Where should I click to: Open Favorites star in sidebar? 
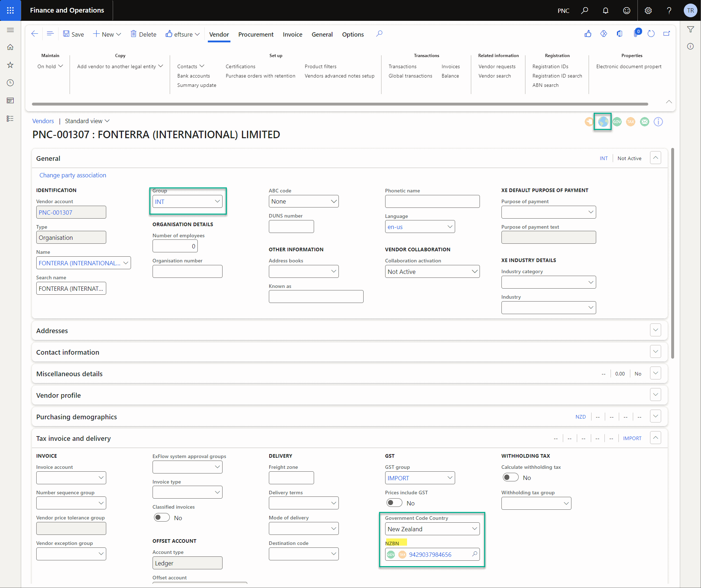pyautogui.click(x=10, y=65)
